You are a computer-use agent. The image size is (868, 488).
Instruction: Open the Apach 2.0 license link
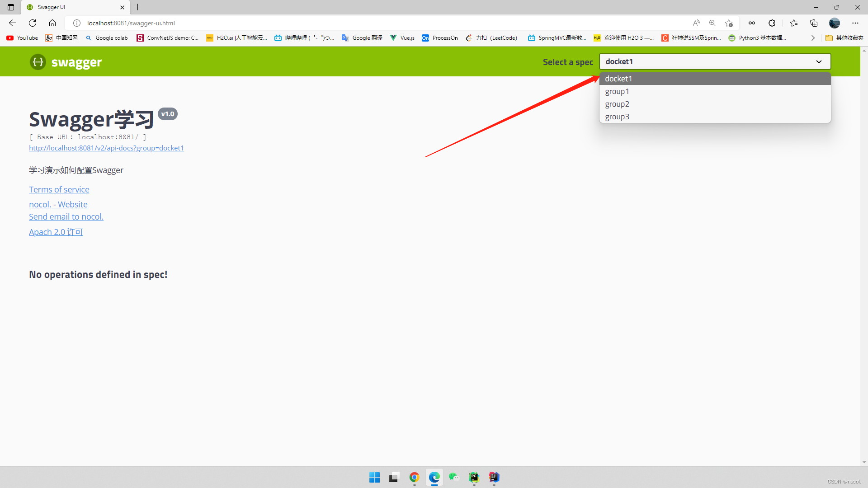pos(56,232)
